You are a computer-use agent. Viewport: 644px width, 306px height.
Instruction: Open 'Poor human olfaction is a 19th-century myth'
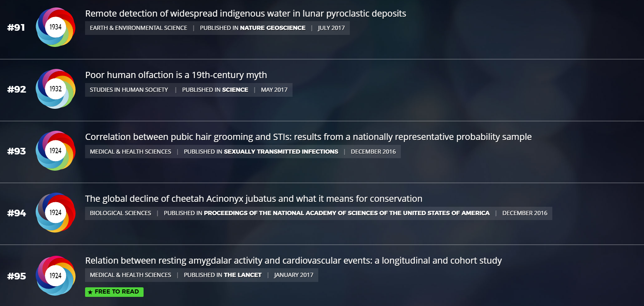pyautogui.click(x=176, y=75)
